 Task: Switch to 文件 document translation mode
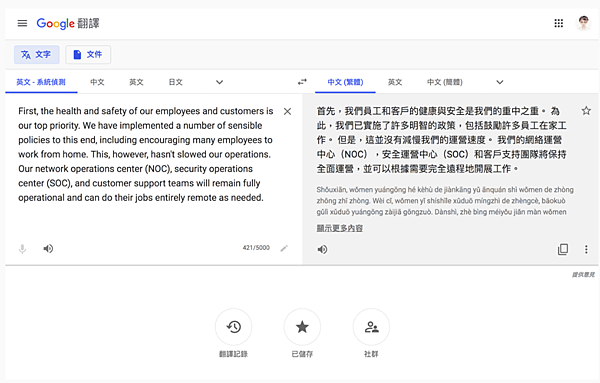point(88,54)
